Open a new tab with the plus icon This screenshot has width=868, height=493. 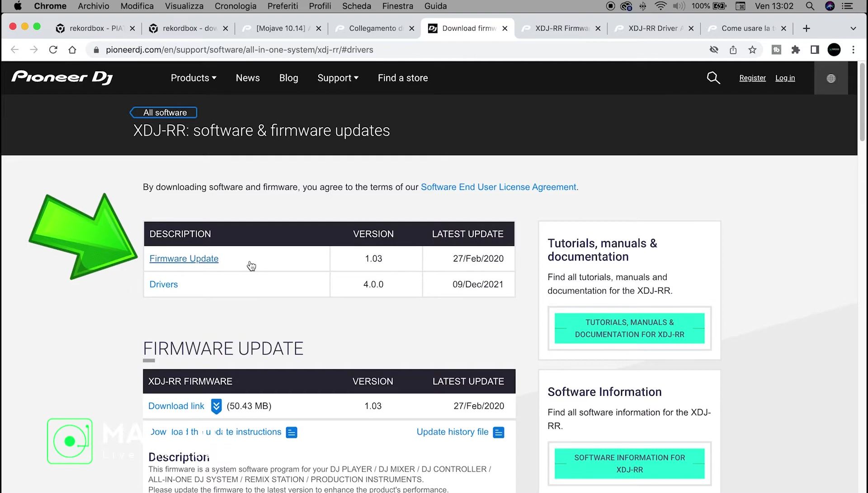click(x=806, y=28)
